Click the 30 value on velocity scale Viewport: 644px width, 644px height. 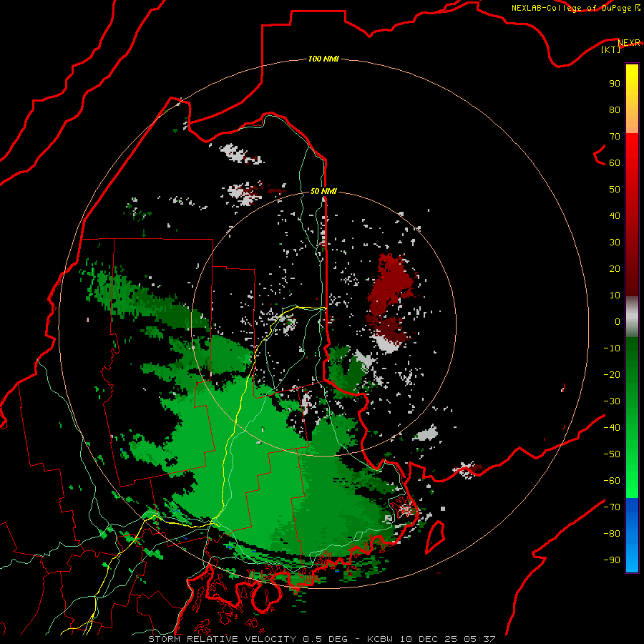(615, 243)
